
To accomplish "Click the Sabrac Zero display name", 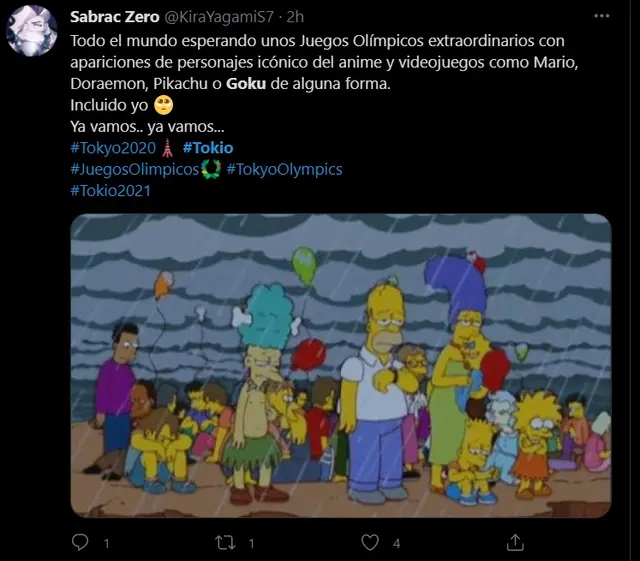I will (115, 17).
